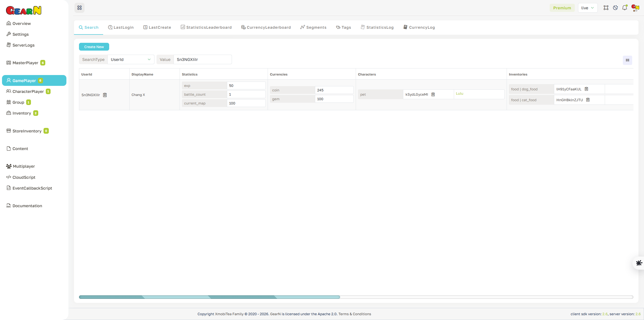Click the four-squares icon beside Premium badge

(606, 8)
